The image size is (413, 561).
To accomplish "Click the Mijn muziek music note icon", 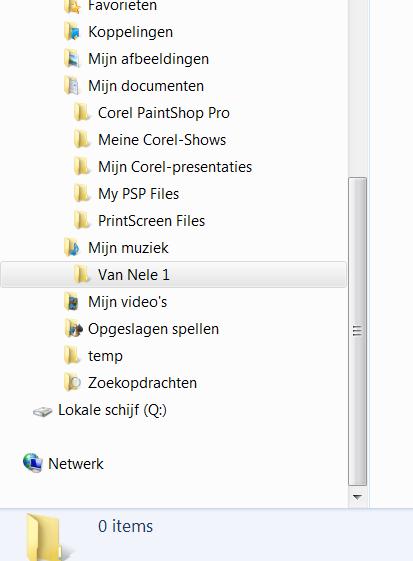I will click(x=72, y=248).
